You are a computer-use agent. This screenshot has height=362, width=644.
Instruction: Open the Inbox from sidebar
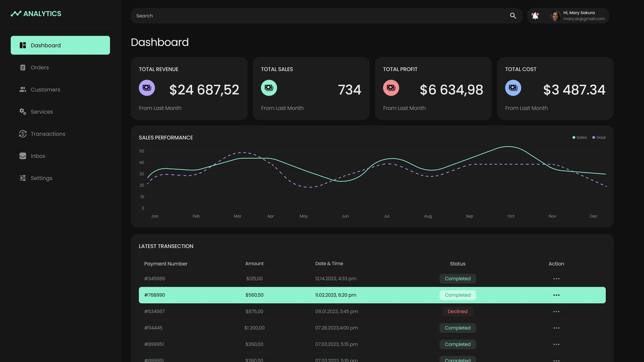coord(38,156)
